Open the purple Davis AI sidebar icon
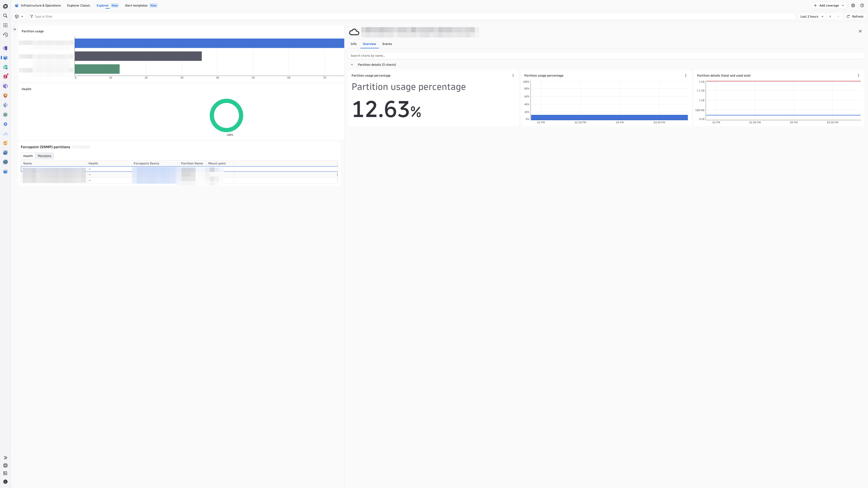The height and width of the screenshot is (488, 868). tap(5, 48)
